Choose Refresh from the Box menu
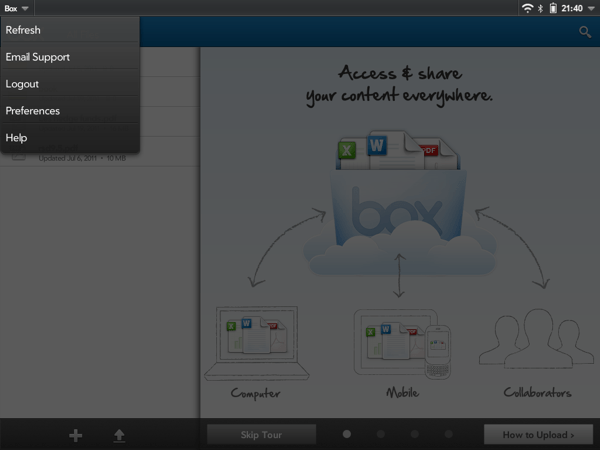600x450 pixels. [70, 30]
